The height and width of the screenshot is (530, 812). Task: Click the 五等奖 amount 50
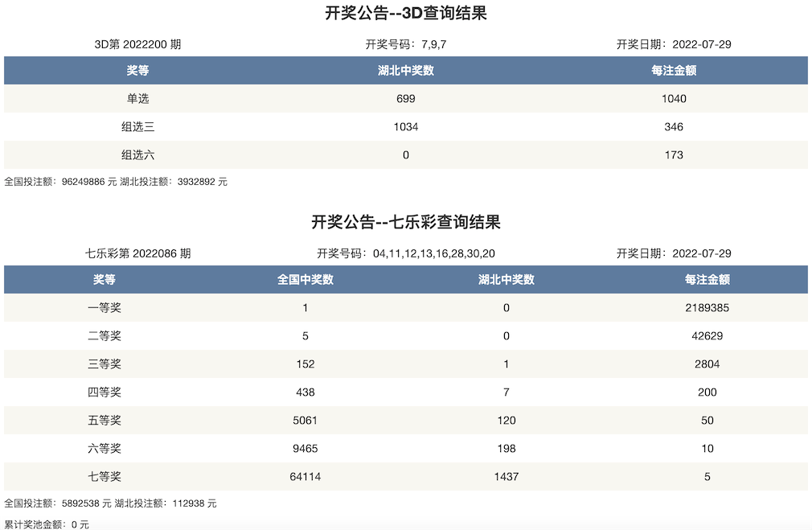point(707,420)
